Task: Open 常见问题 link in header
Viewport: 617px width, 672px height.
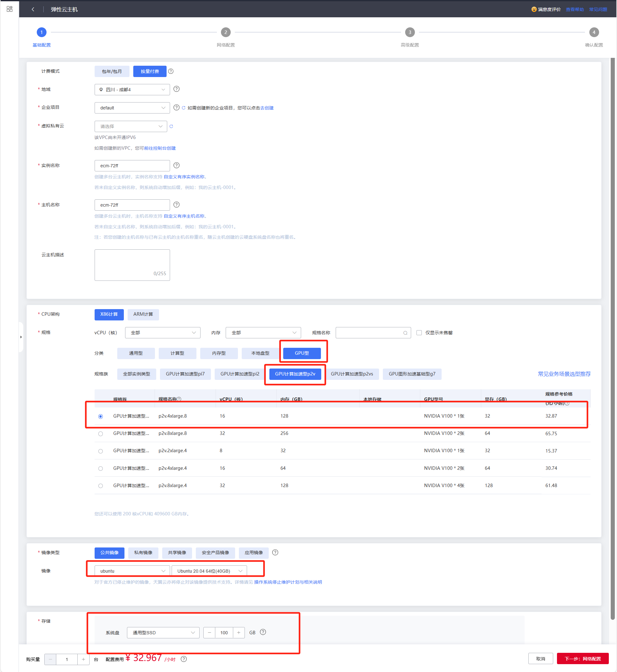Action: 598,9
